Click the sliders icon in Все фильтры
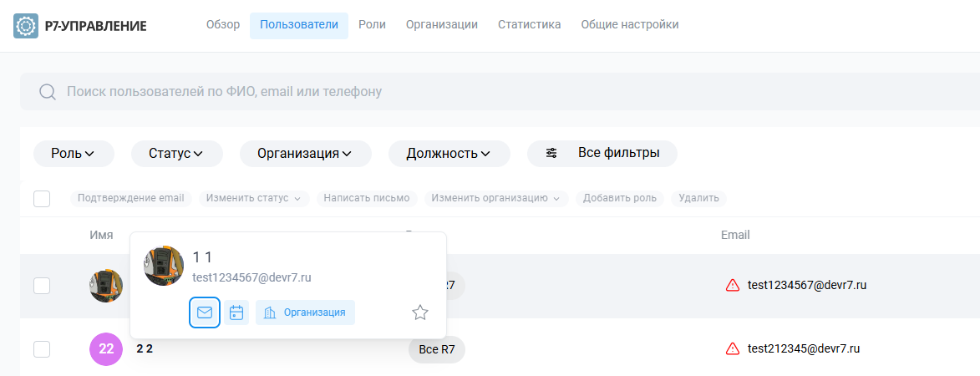980x376 pixels. point(551,153)
